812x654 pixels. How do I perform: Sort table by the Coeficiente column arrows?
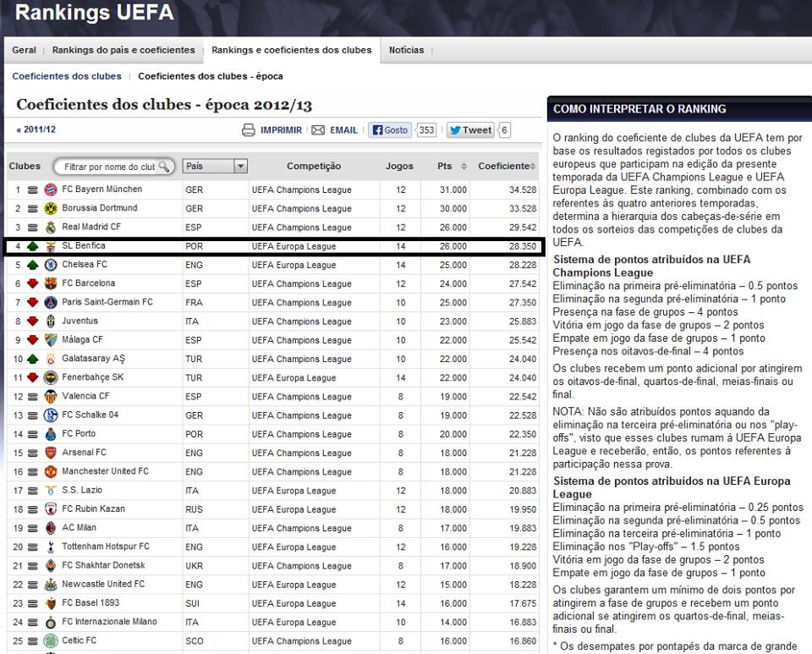point(532,166)
